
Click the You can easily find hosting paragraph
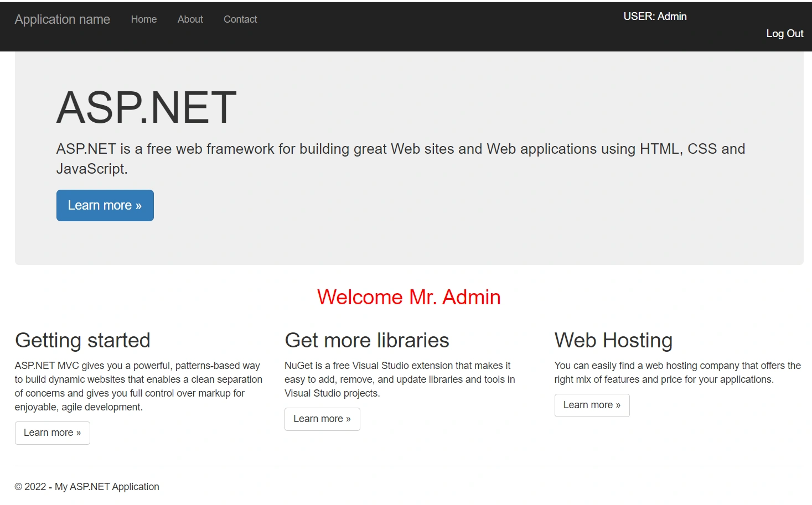coord(677,372)
